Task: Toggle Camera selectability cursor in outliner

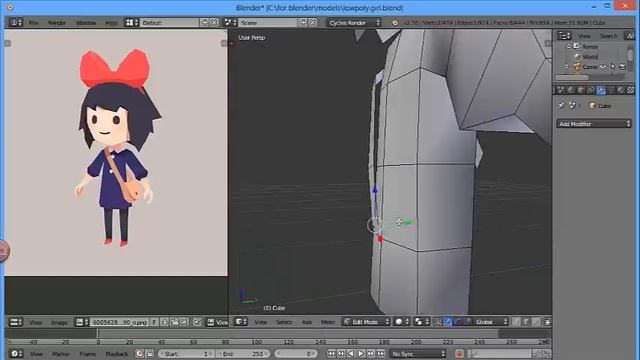Action: click(613, 67)
